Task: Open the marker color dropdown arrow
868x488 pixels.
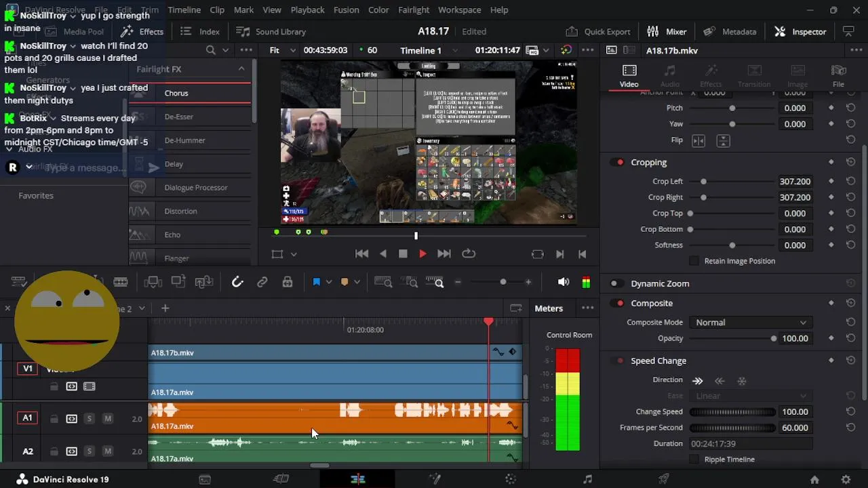Action: (x=357, y=282)
